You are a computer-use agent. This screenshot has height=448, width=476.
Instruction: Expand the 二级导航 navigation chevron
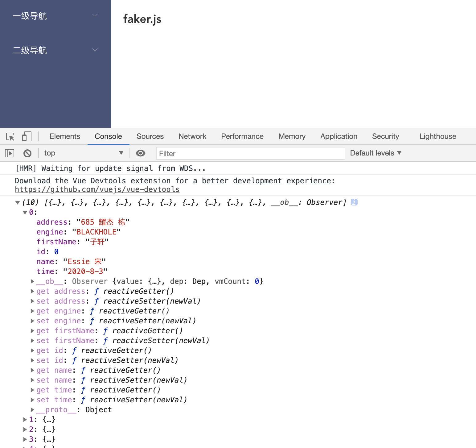(x=95, y=50)
